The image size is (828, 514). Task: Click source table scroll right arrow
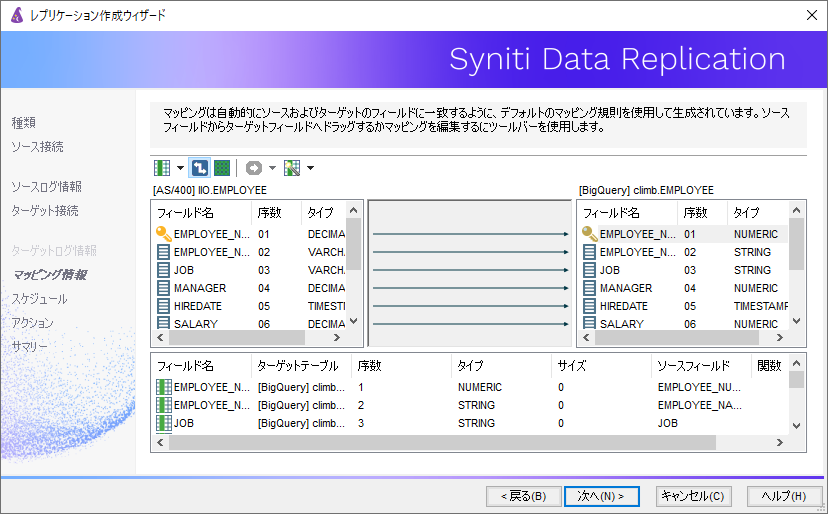pyautogui.click(x=337, y=337)
